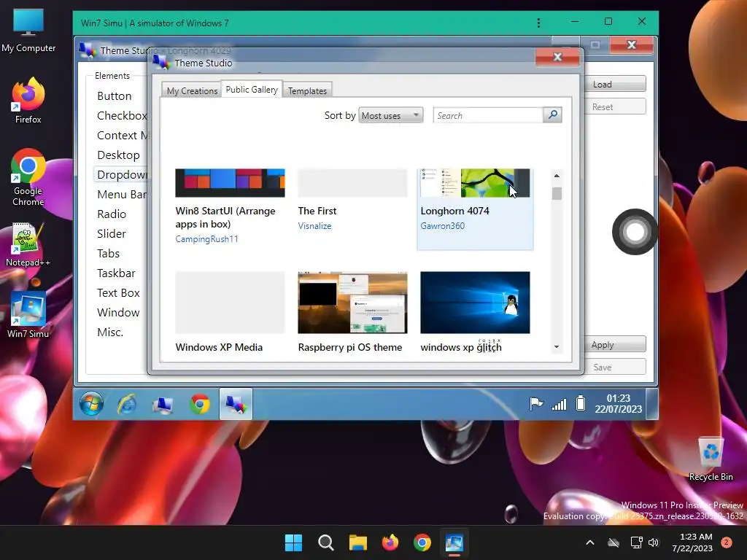Switch to the My Creations tab
The width and height of the screenshot is (747, 560).
coord(192,90)
